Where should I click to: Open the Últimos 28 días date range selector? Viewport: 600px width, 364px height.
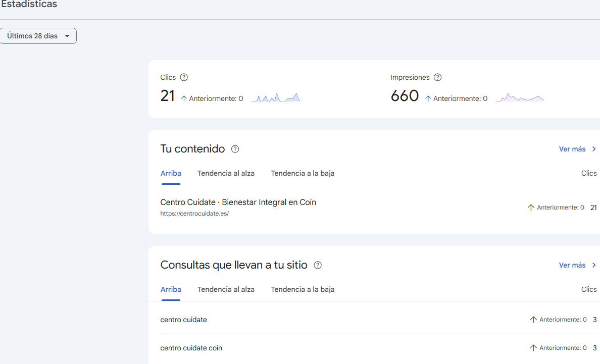(x=38, y=35)
